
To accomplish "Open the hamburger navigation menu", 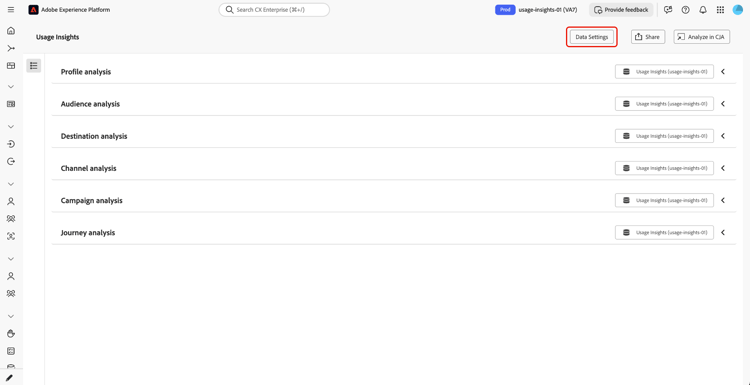I will pyautogui.click(x=11, y=10).
